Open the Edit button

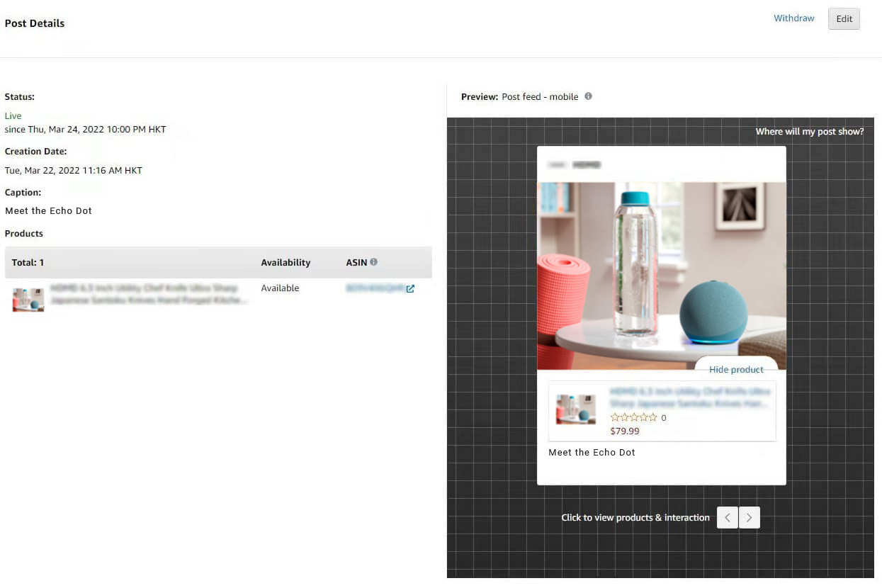coord(844,19)
